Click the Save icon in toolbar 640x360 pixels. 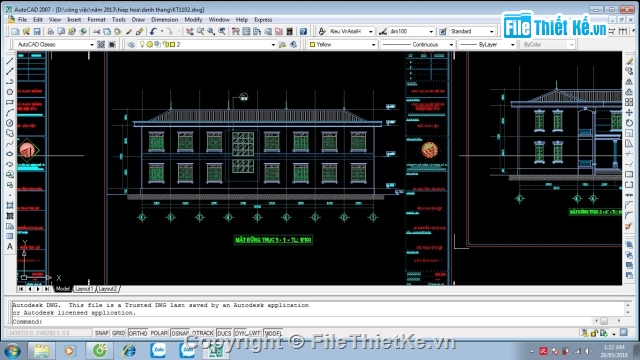(37, 31)
